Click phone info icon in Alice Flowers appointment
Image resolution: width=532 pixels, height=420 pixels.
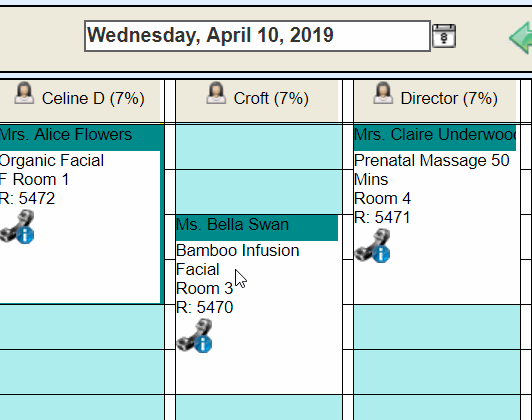pos(17,227)
